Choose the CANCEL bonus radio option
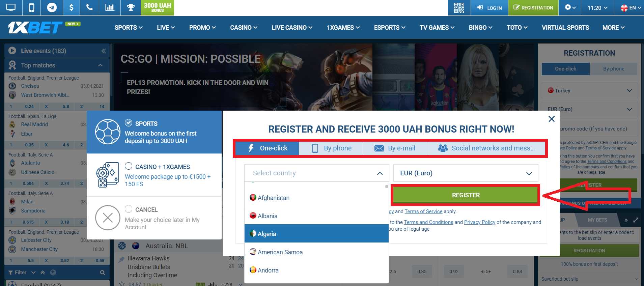The width and height of the screenshot is (644, 286). pos(129,209)
